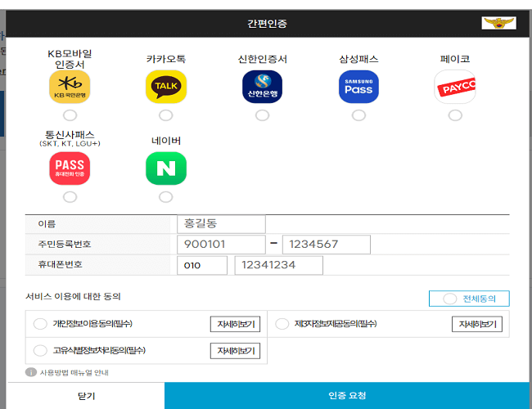The width and height of the screenshot is (532, 409).
Task: Select the 통신사패스 radio button
Action: [70, 197]
